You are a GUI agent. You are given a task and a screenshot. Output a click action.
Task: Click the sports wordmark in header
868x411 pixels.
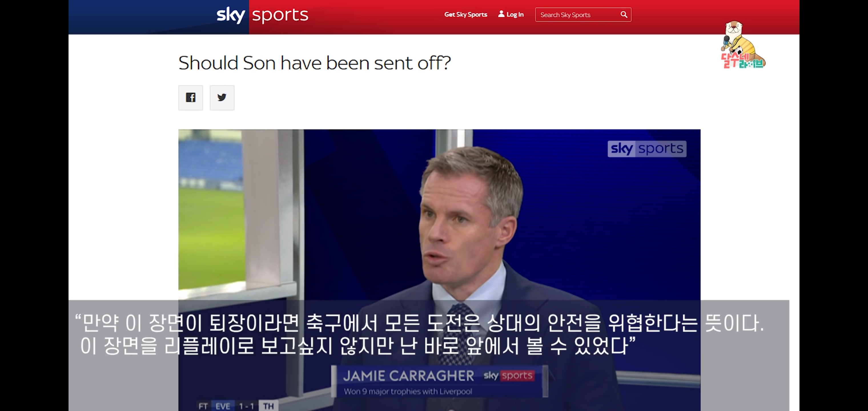coord(280,15)
